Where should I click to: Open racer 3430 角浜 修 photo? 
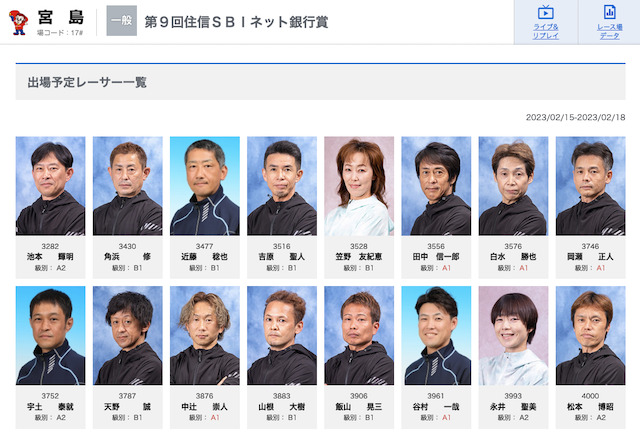pos(128,186)
